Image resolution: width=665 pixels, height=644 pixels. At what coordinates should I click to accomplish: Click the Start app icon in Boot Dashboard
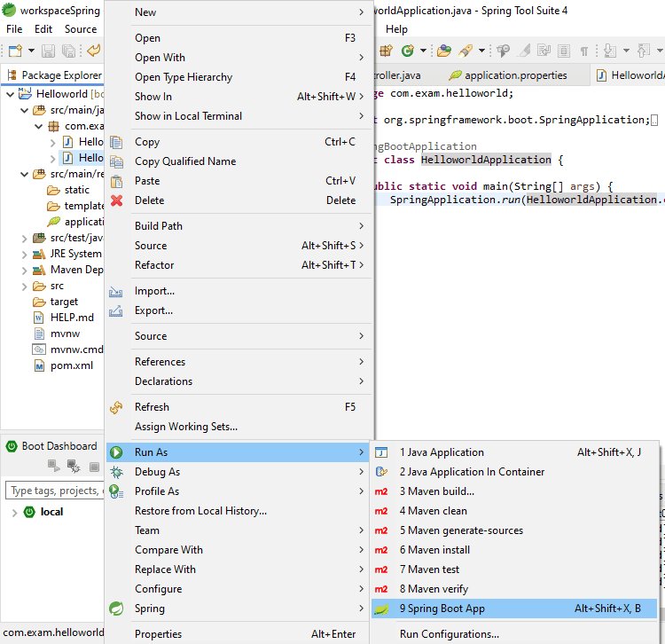coord(53,467)
